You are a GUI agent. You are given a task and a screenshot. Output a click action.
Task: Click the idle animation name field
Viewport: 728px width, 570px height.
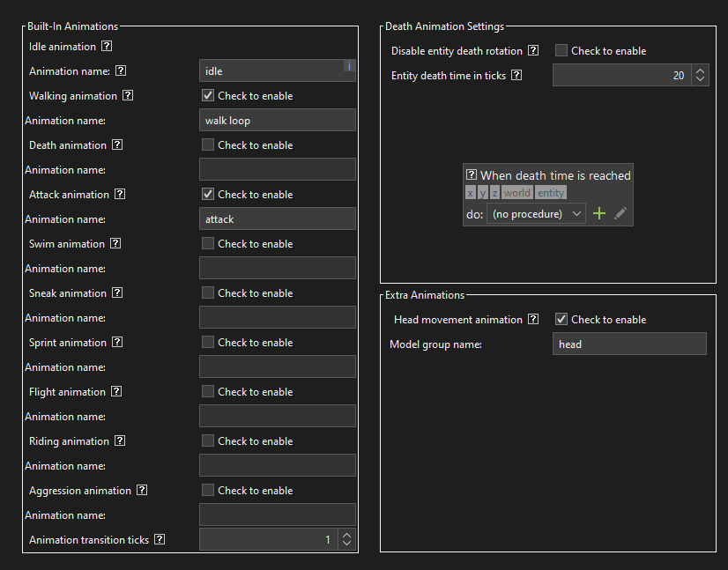pos(278,70)
